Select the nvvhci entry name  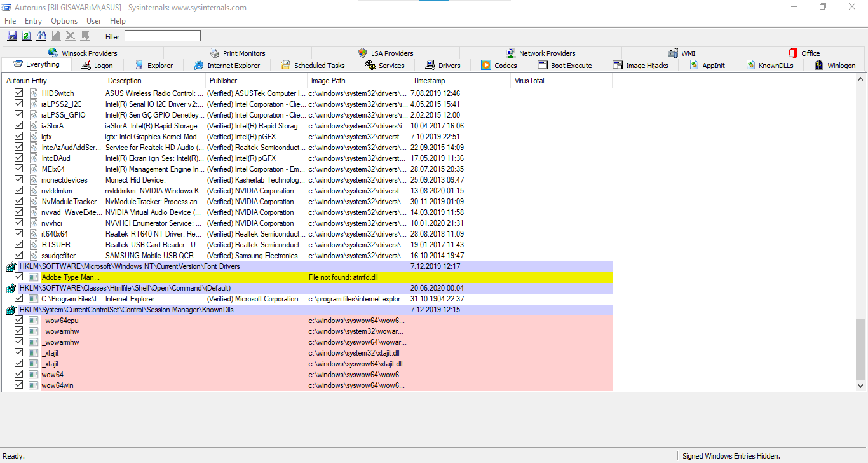52,223
